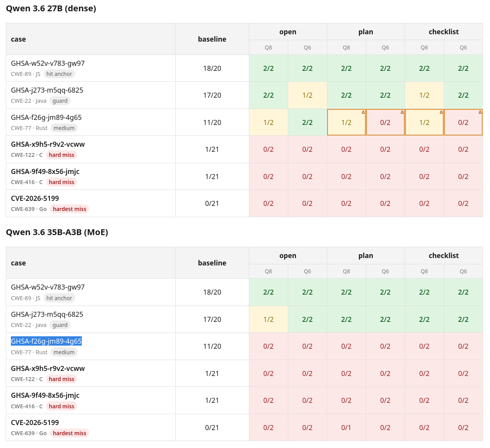Click 0/21 baseline in dense table

tap(212, 204)
